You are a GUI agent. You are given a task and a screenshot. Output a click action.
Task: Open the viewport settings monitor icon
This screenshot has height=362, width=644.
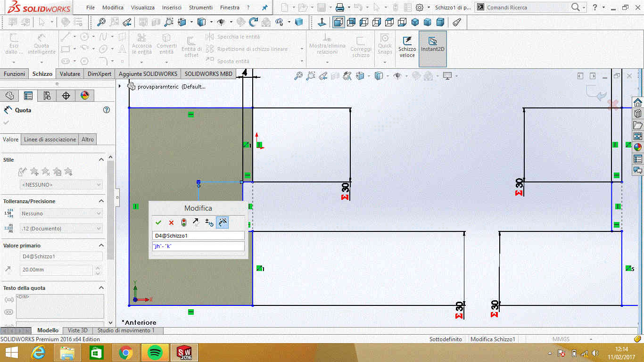coord(447,75)
